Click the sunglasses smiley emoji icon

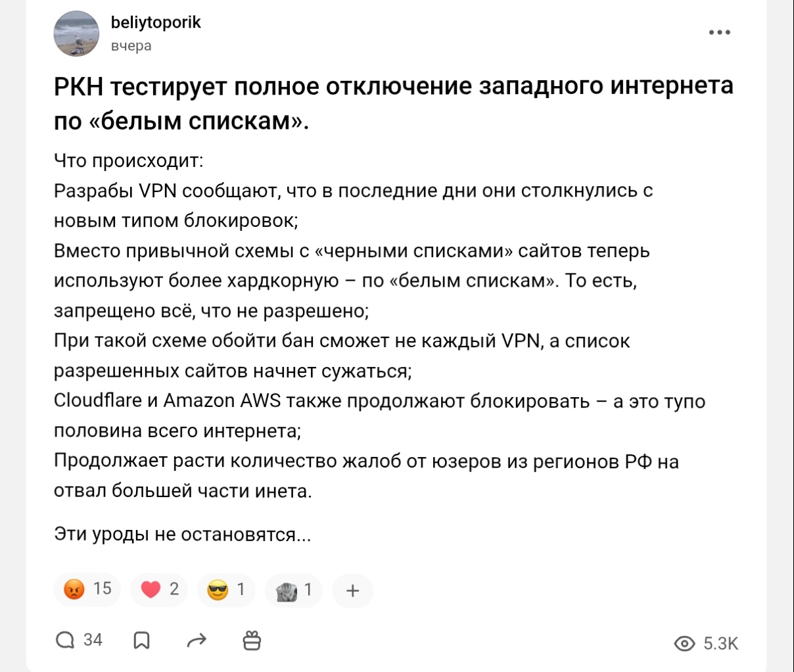click(217, 590)
